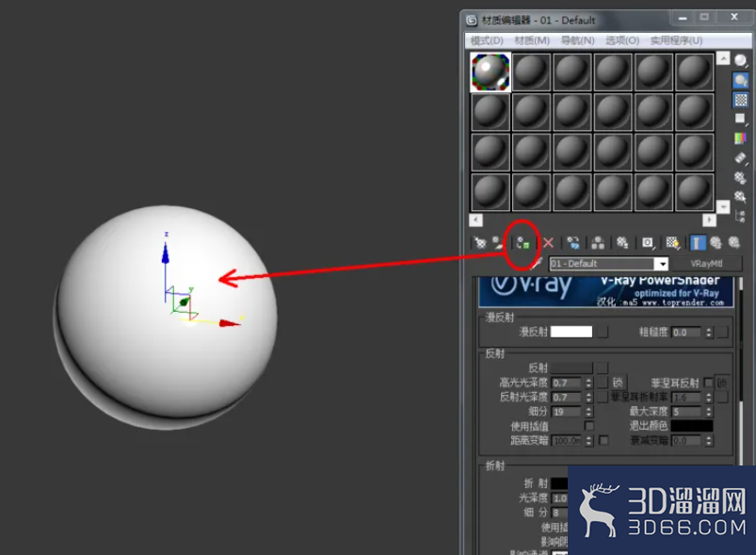Viewport: 756px width, 555px height.
Task: Click Assign Material to Selection icon
Action: click(523, 243)
